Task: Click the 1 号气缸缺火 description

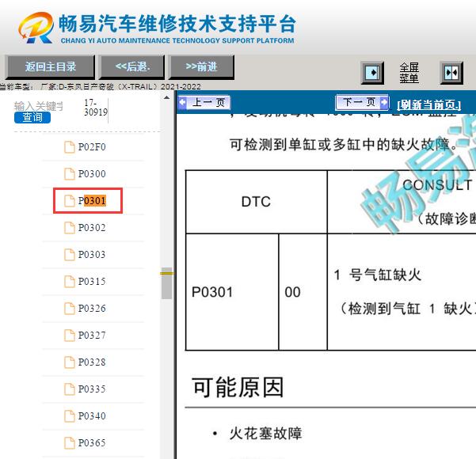Action: point(378,275)
